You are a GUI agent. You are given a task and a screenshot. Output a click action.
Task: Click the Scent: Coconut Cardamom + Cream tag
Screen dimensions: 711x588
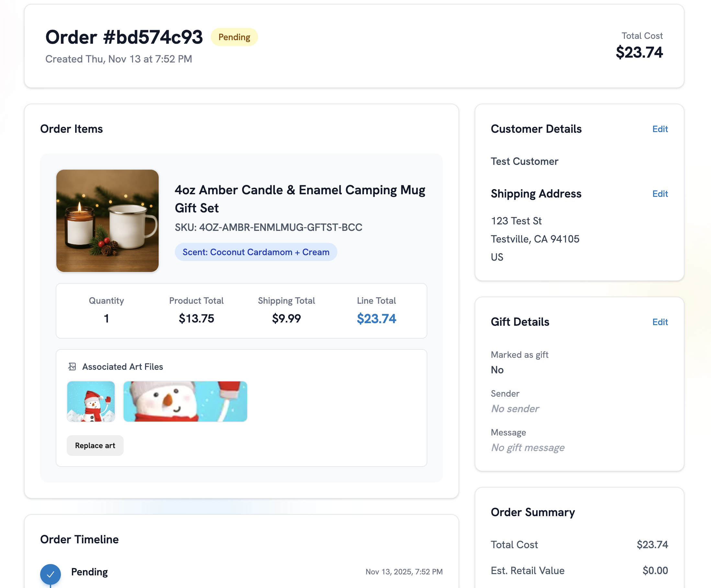[256, 252]
